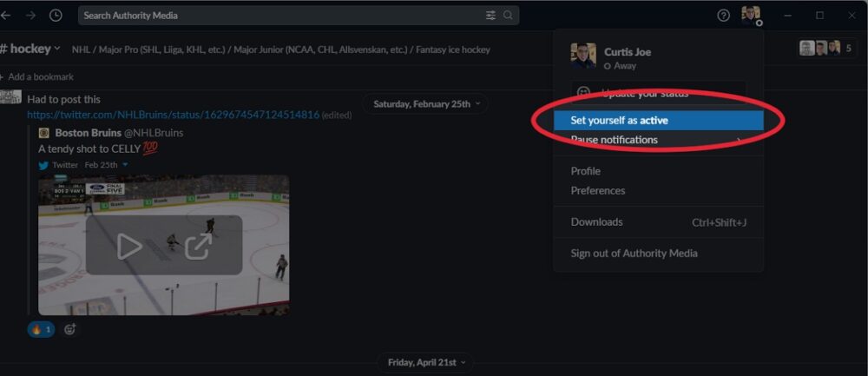Open Preferences from the profile menu

pos(598,190)
